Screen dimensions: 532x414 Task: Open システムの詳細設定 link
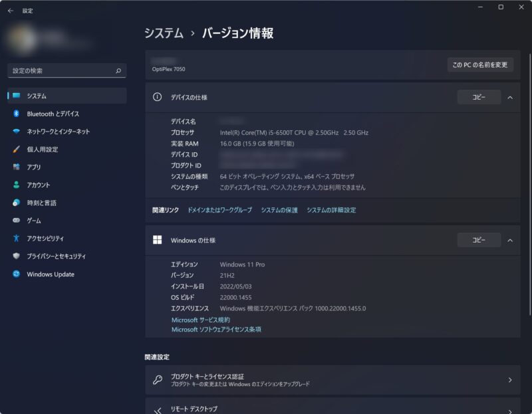click(331, 210)
